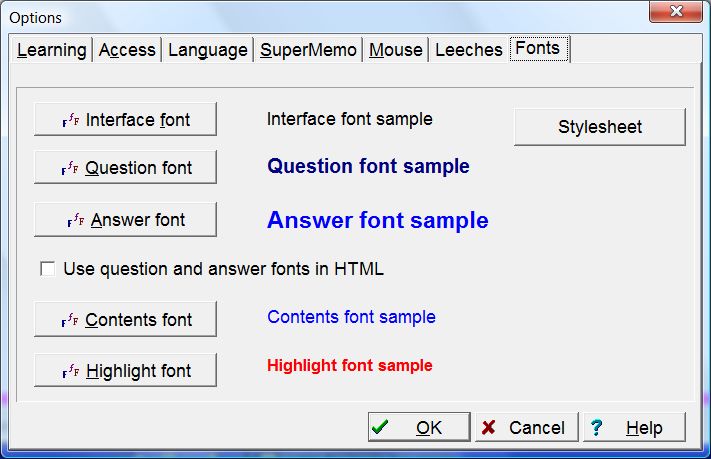The width and height of the screenshot is (711, 459).
Task: Show the Leeches tab
Action: (468, 50)
